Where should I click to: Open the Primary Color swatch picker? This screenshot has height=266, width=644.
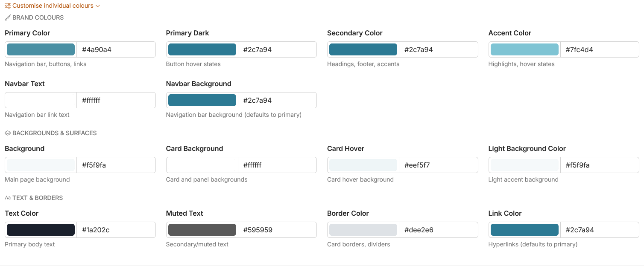40,49
